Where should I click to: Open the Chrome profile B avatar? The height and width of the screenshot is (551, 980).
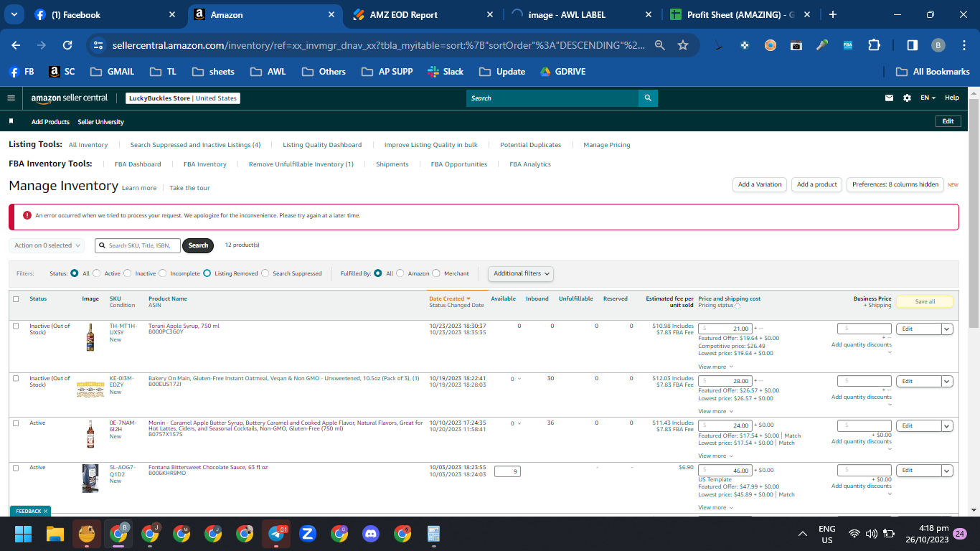point(938,45)
